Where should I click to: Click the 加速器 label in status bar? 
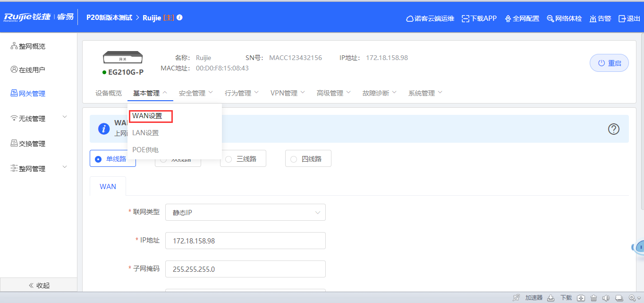click(534, 298)
